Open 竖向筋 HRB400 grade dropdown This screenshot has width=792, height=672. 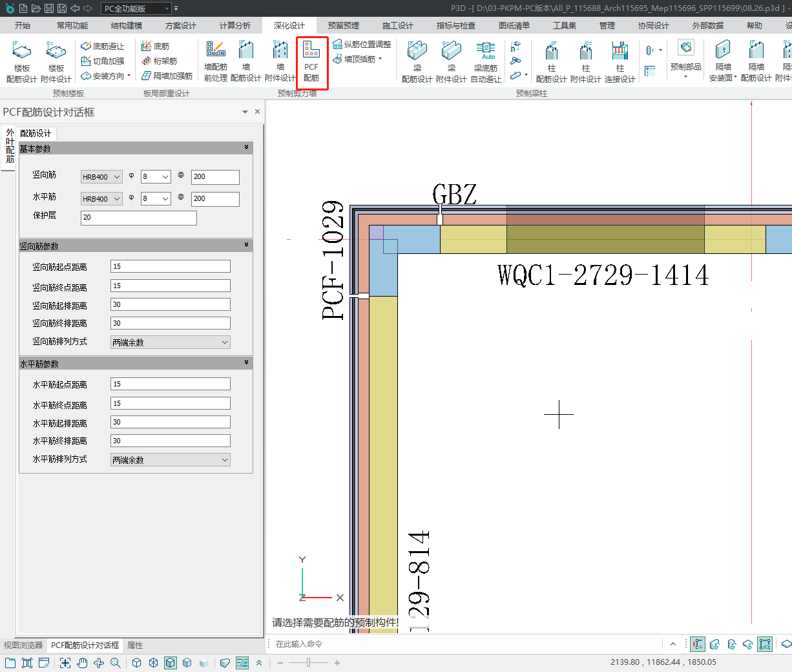[101, 177]
